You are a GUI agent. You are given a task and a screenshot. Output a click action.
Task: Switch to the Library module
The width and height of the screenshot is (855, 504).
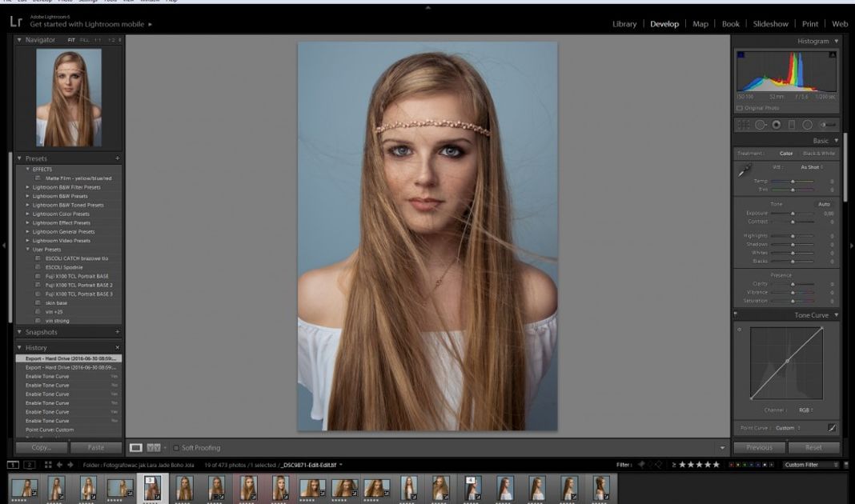[624, 24]
